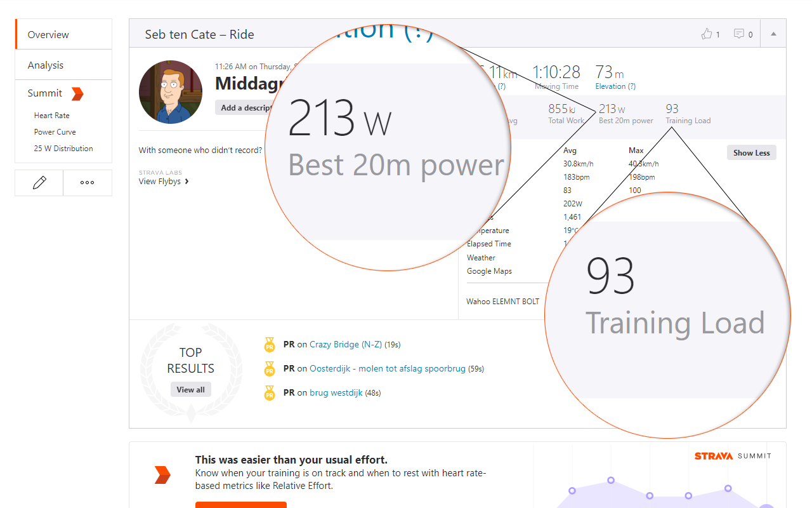The width and height of the screenshot is (812, 508).
Task: Click the 1:10:28 Moving Time stat
Action: click(x=556, y=77)
